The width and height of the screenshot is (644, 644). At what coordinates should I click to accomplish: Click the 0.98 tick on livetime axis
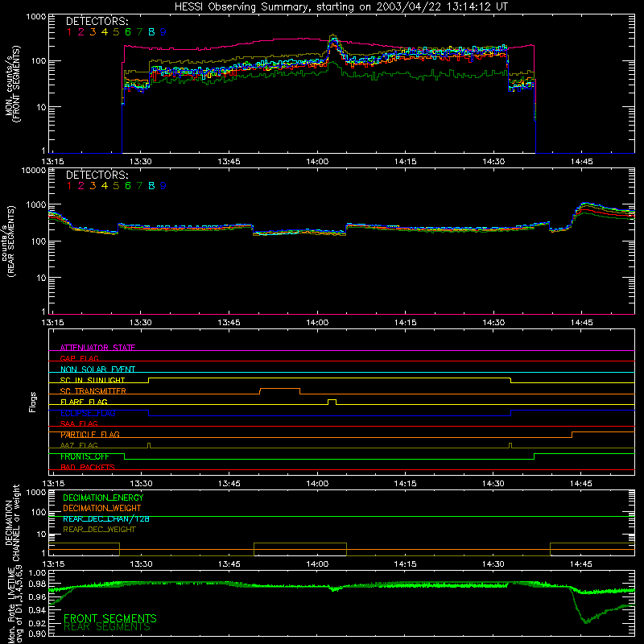(x=38, y=584)
